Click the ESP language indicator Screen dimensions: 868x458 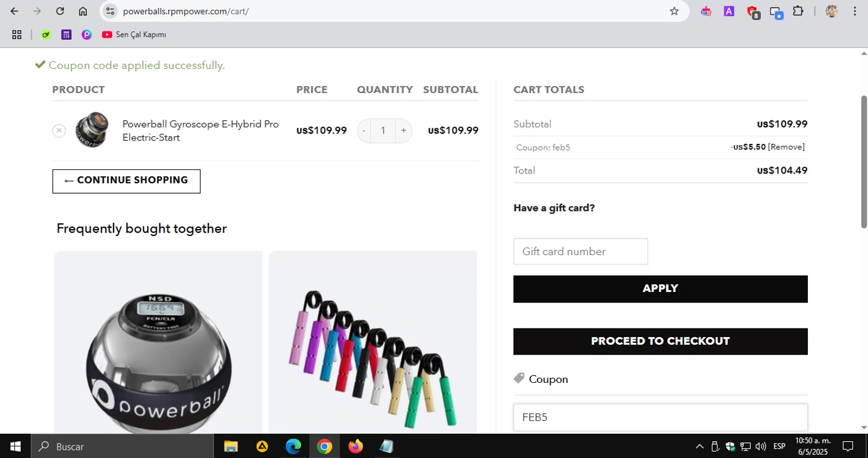[779, 446]
